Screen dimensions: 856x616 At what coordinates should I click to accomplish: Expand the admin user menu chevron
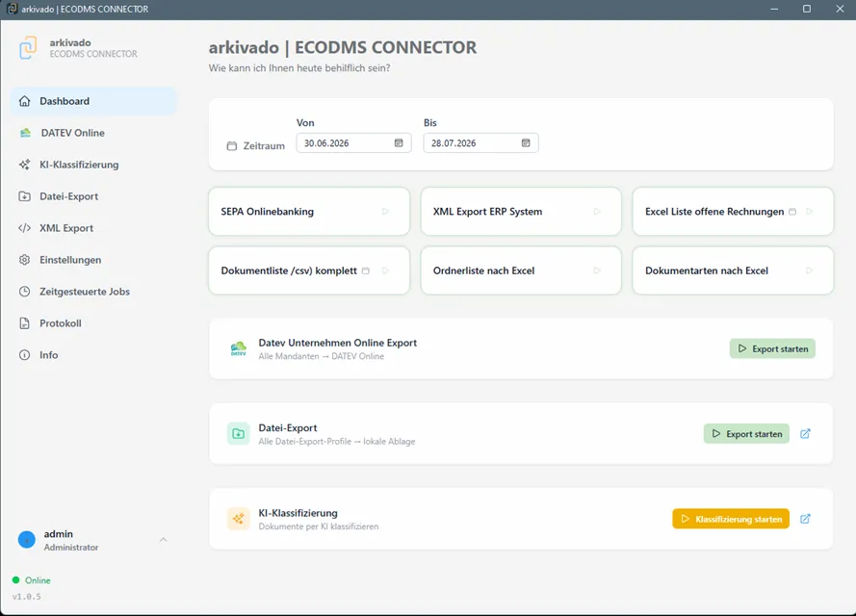coord(163,540)
